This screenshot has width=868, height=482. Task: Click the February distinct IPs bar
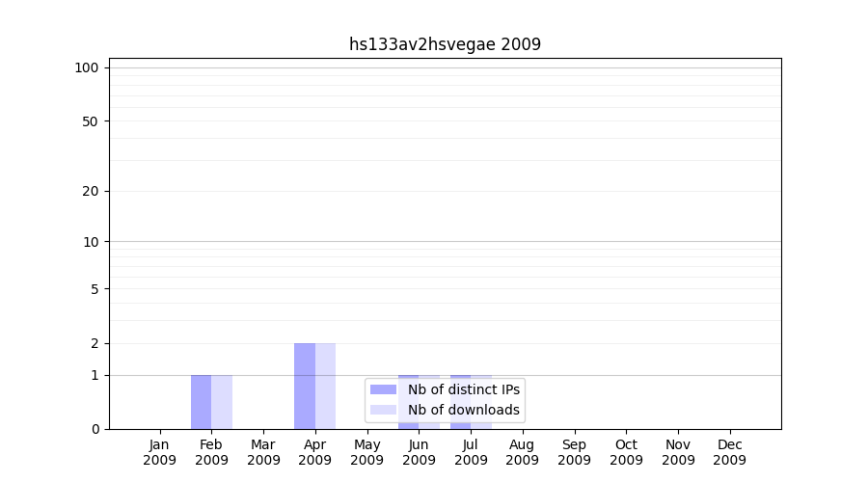pyautogui.click(x=201, y=402)
